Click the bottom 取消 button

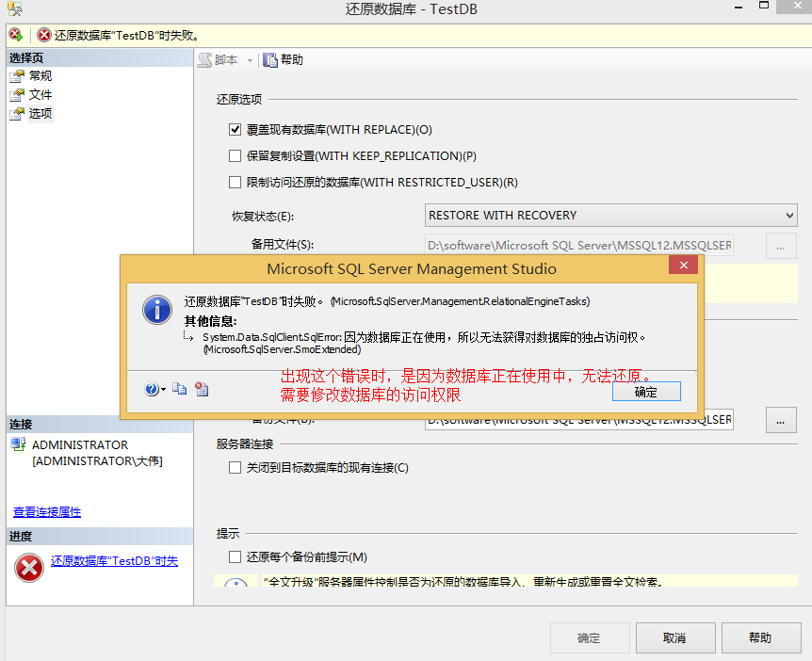tap(674, 637)
